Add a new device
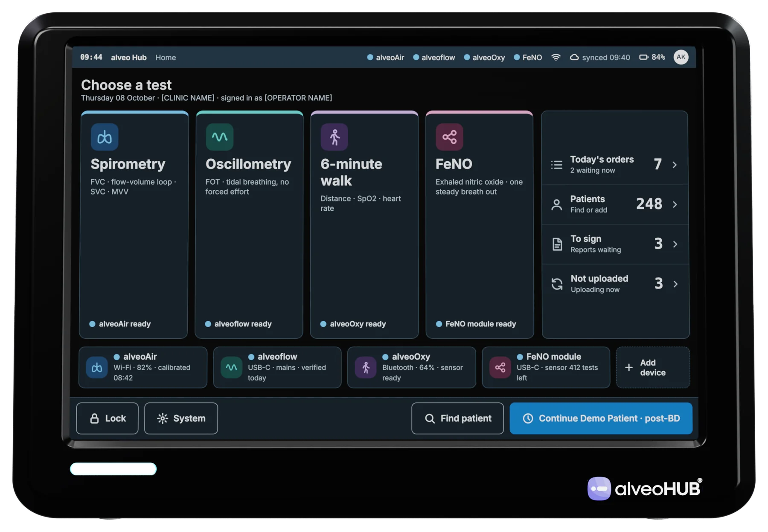Screen dimensions: 768x532 pos(653,367)
